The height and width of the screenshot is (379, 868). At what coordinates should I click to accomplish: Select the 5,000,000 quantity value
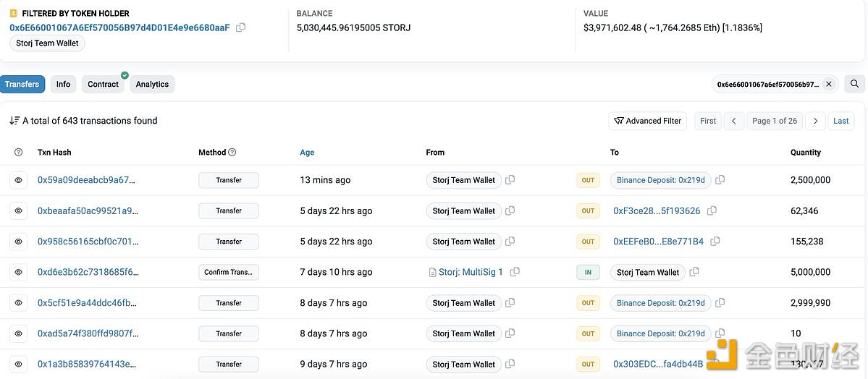coord(810,272)
